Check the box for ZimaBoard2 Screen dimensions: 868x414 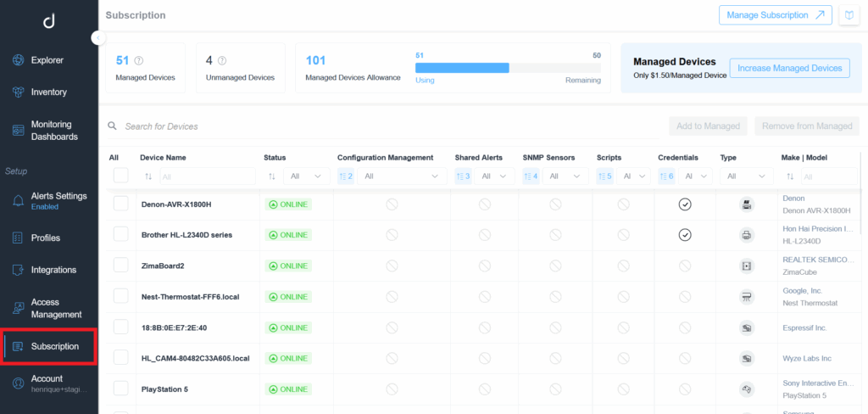click(x=120, y=266)
